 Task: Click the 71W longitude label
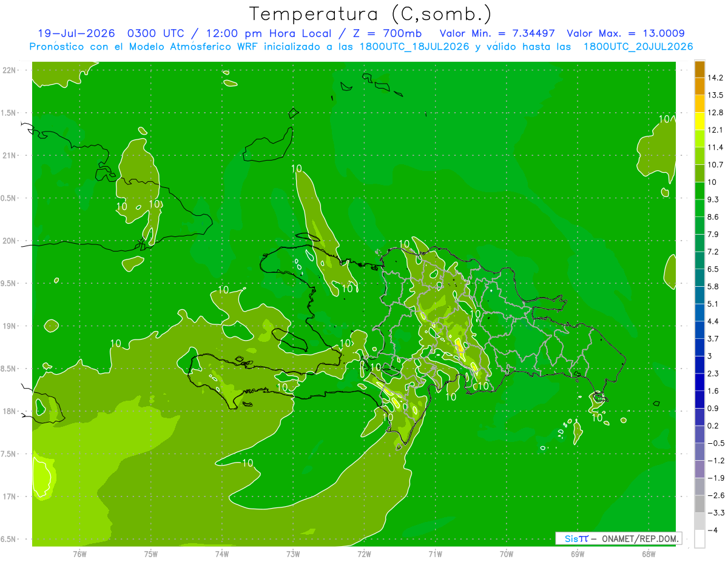(x=435, y=554)
